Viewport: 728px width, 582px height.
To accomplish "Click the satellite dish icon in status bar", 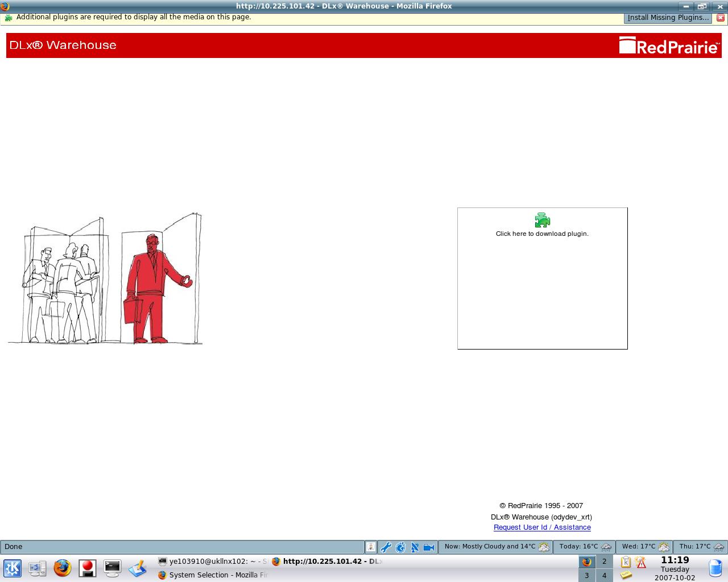I will pyautogui.click(x=415, y=547).
